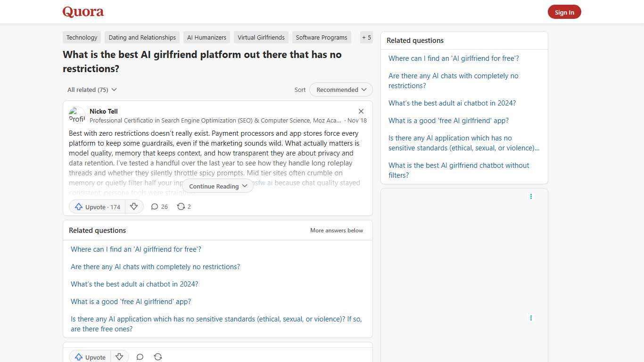The height and width of the screenshot is (362, 644).
Task: Repost Nicko Tell's answer
Action: [x=183, y=206]
